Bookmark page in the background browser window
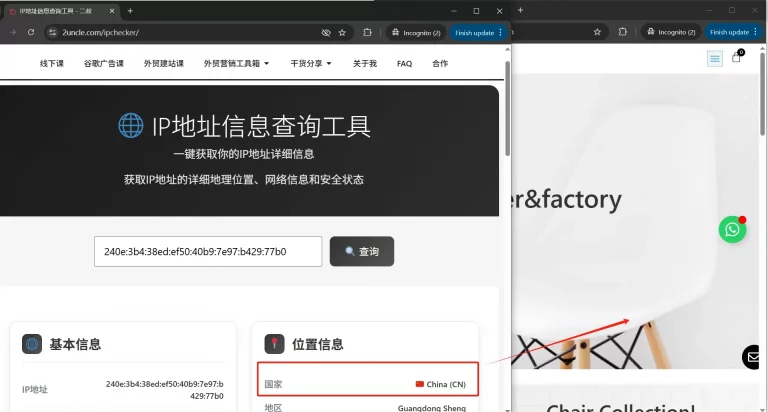This screenshot has height=412, width=768. pyautogui.click(x=597, y=32)
